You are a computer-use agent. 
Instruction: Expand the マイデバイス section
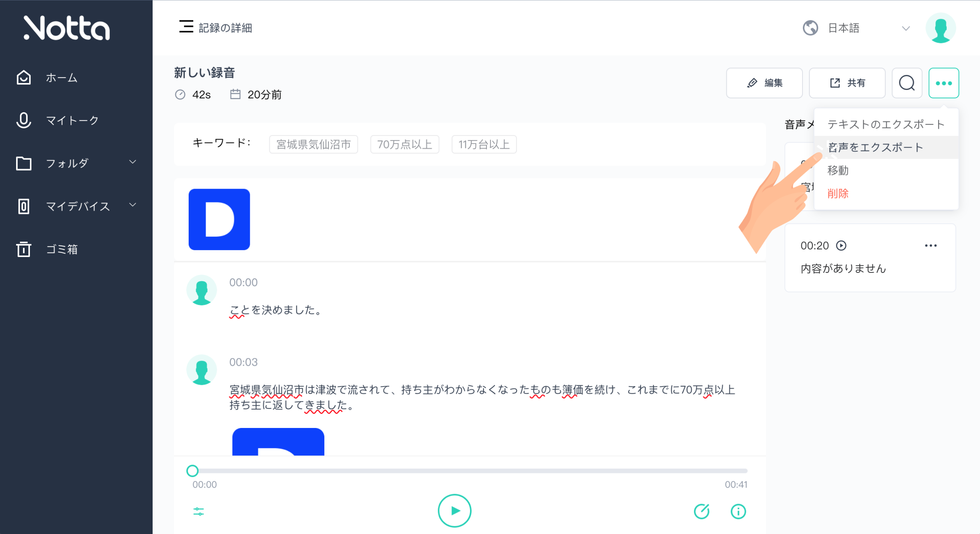(x=132, y=206)
